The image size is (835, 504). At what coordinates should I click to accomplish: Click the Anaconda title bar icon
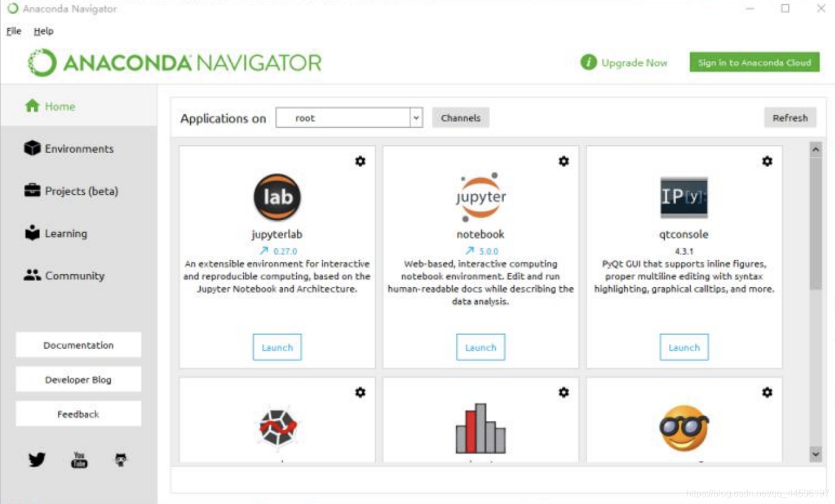coord(12,8)
